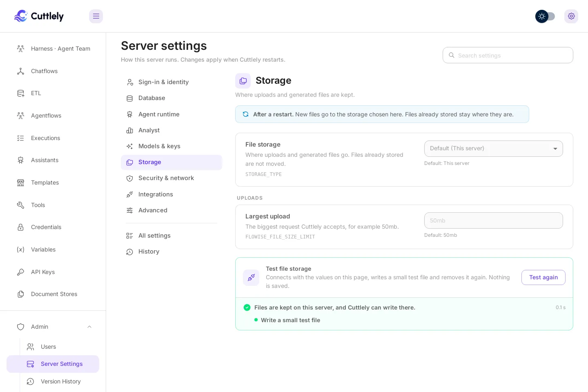Click the Assistants robot icon
Image resolution: width=588 pixels, height=392 pixels.
pyautogui.click(x=20, y=160)
